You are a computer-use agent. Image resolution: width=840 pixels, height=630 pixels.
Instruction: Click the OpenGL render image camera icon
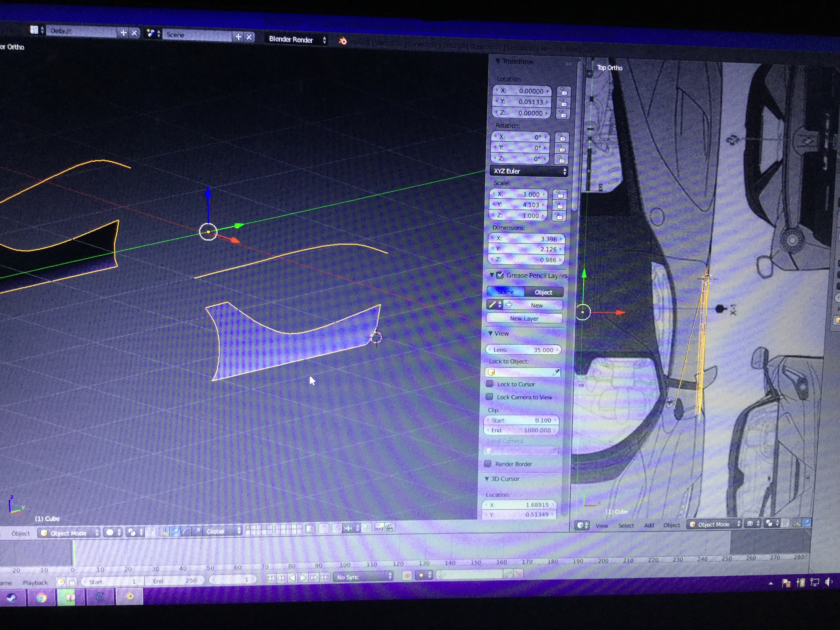[x=379, y=528]
